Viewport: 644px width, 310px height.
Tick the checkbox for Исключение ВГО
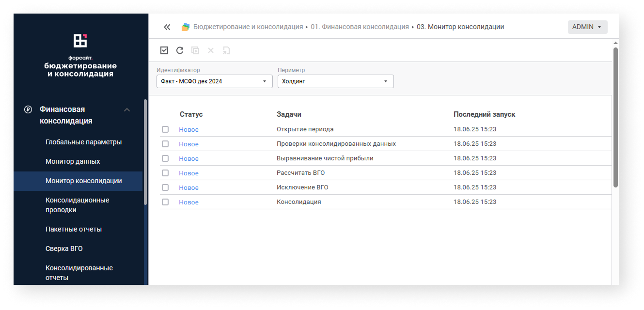click(x=165, y=187)
